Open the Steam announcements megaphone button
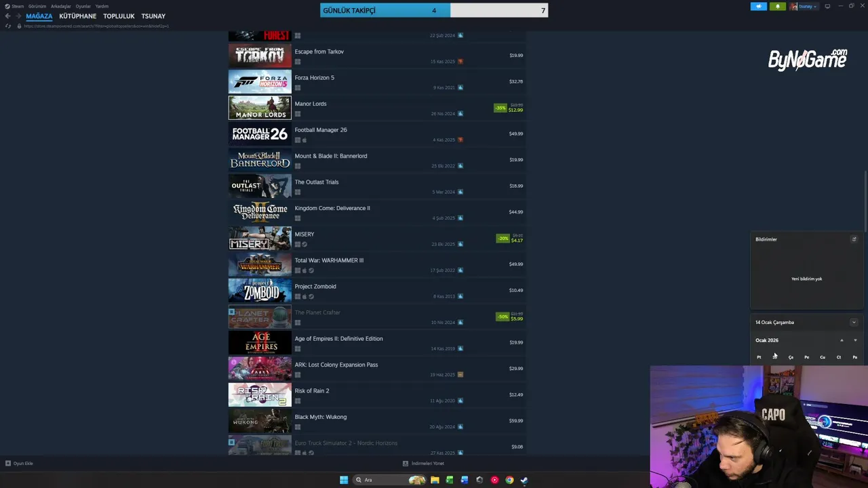The image size is (868, 488). [x=758, y=7]
